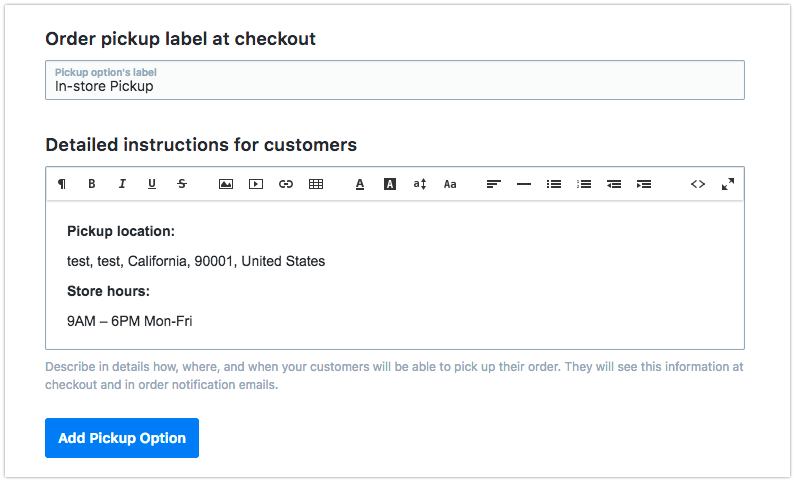Apply italic formatting

tap(122, 184)
